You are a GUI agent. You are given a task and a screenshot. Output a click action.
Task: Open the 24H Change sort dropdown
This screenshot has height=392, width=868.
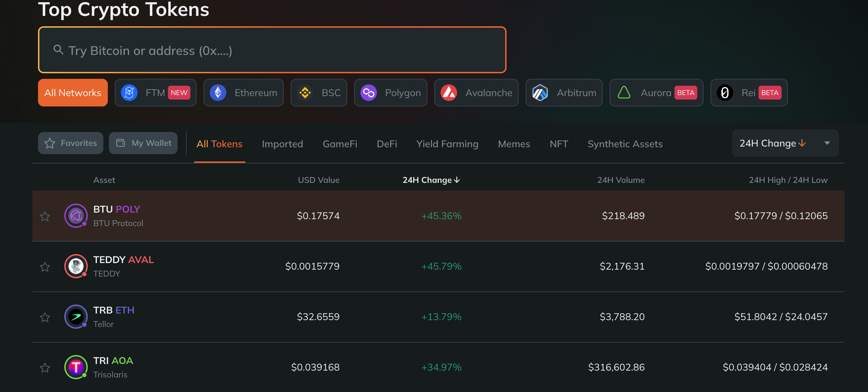785,143
